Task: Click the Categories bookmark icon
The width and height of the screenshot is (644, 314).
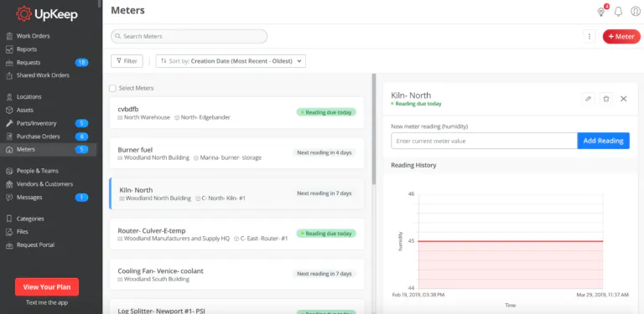Action: [x=10, y=219]
